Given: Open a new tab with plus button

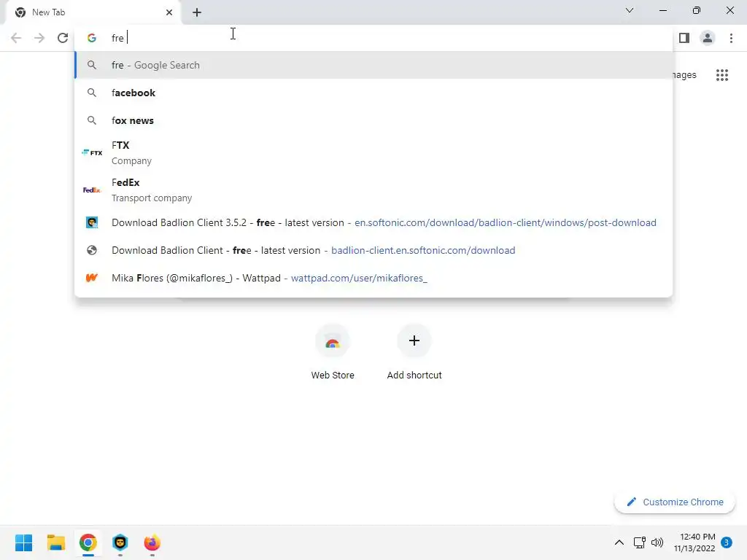Looking at the screenshot, I should point(197,12).
